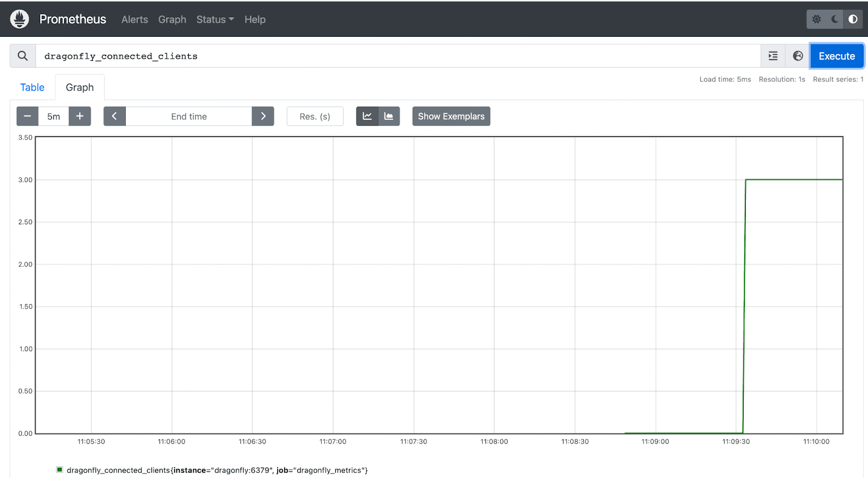Viewport: 868px width, 478px height.
Task: Open the Alerts page
Action: (135, 20)
